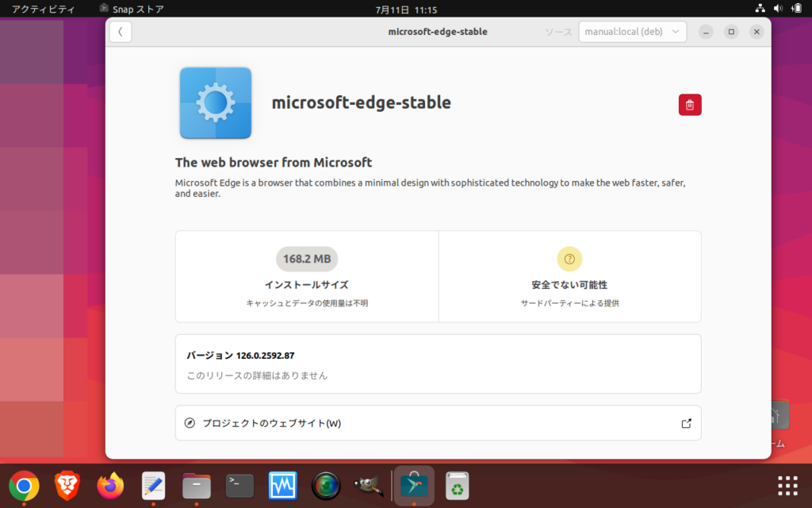The height and width of the screenshot is (508, 812).
Task: Click the microsoft-edge-stable gear app icon
Action: [216, 102]
